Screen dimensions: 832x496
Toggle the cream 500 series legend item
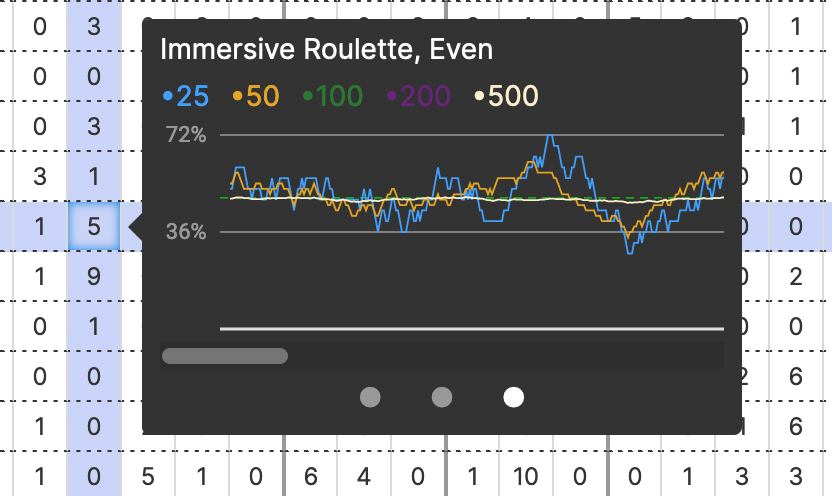pyautogui.click(x=506, y=96)
